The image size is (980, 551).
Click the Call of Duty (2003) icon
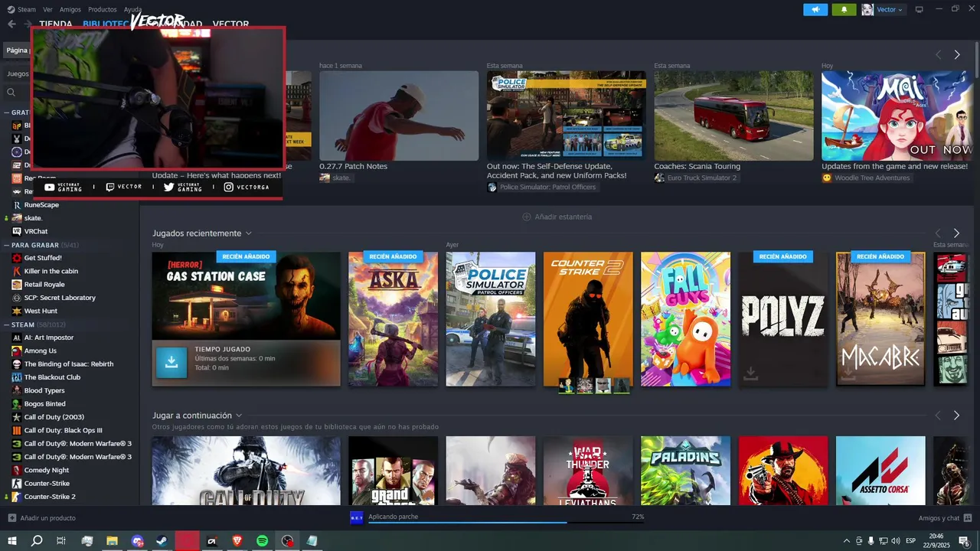[x=17, y=417]
